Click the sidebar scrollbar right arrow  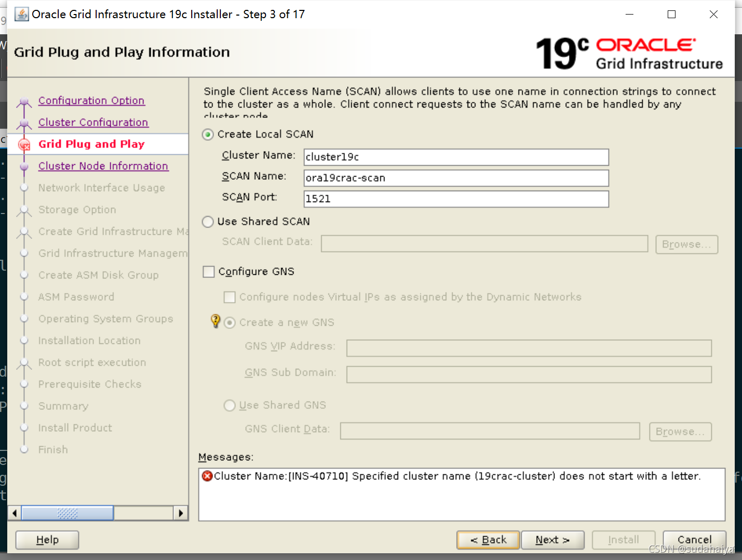[x=180, y=513]
